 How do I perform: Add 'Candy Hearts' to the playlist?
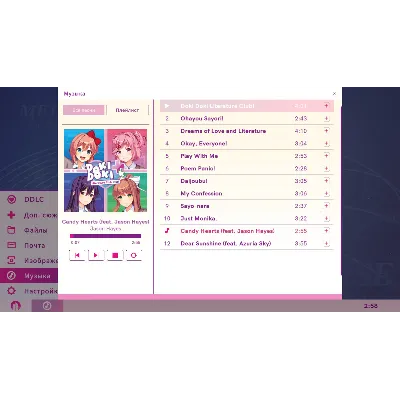pos(326,231)
